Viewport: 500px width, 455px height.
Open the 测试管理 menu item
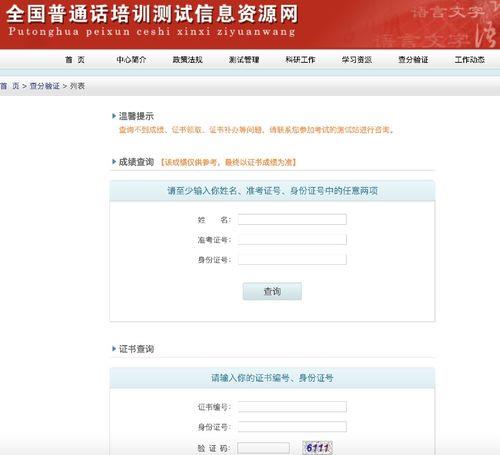tap(244, 60)
